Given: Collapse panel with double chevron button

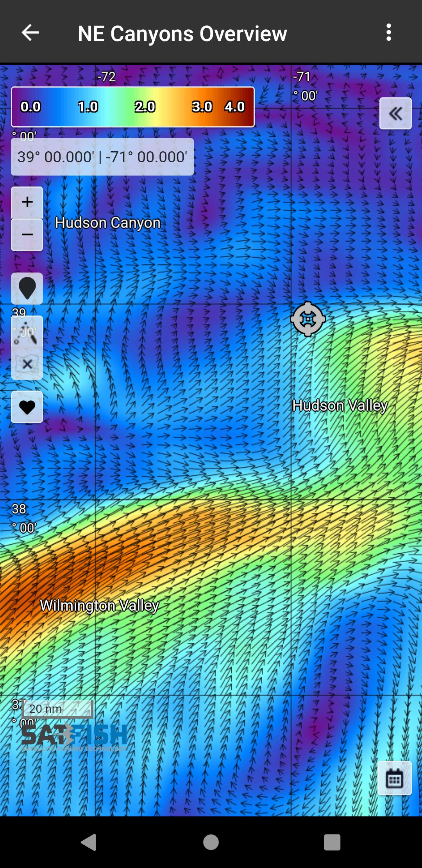Looking at the screenshot, I should [395, 113].
